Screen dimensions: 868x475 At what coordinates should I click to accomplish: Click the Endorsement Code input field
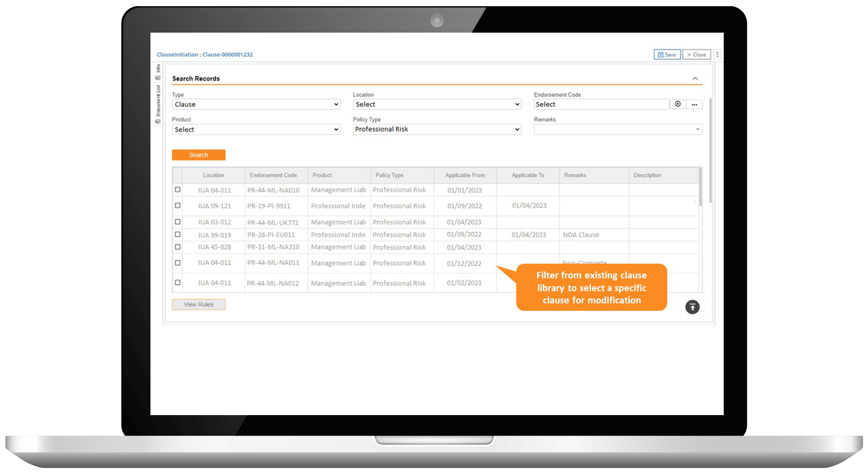click(x=601, y=104)
